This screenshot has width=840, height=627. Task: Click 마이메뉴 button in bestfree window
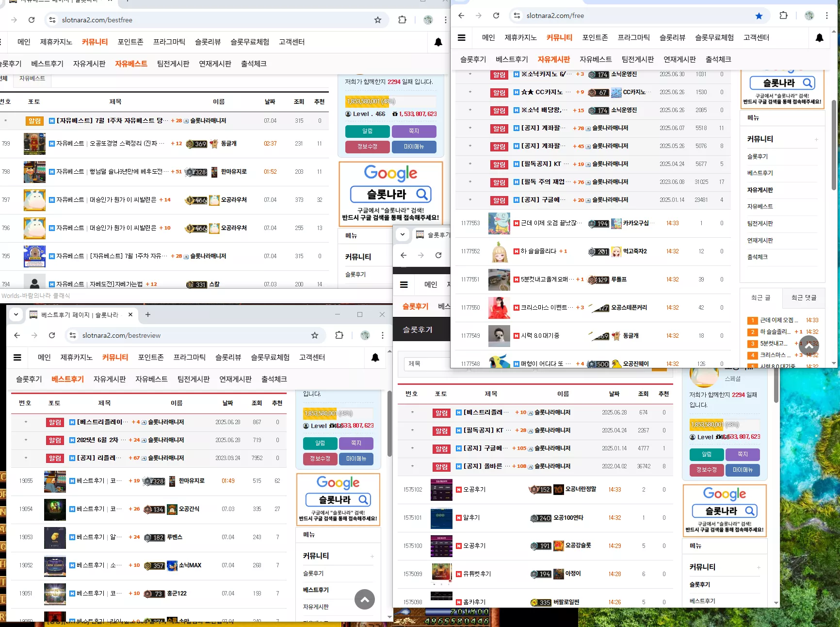(x=414, y=147)
